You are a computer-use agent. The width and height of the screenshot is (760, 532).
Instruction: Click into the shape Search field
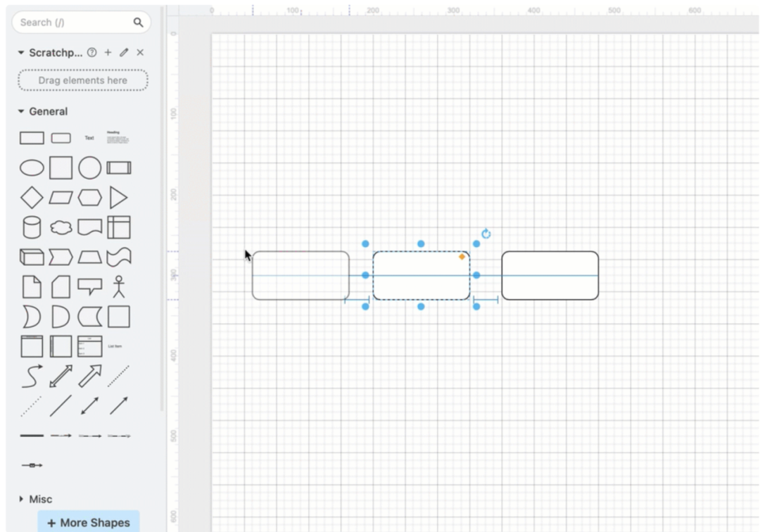(x=74, y=23)
